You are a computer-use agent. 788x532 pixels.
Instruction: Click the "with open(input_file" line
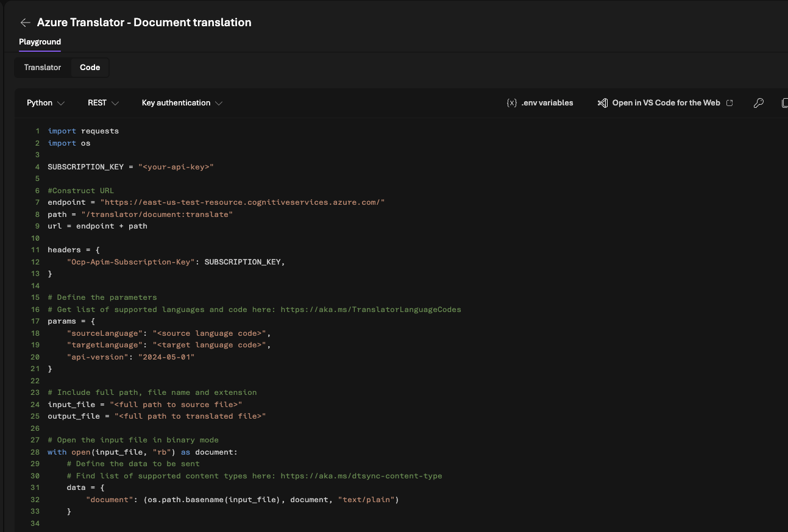click(143, 452)
